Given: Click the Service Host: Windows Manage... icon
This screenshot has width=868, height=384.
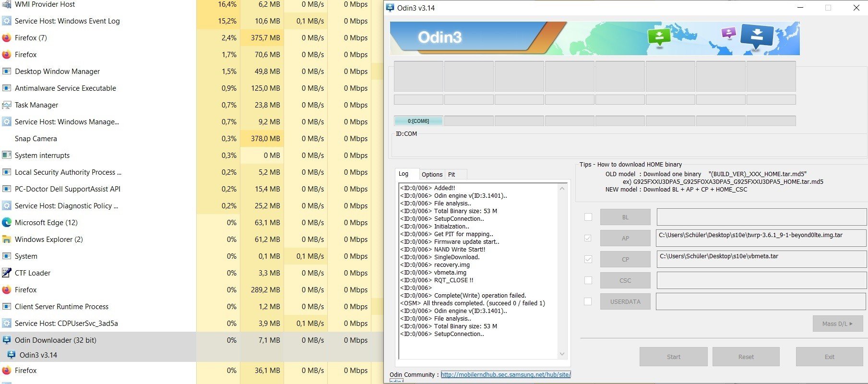Looking at the screenshot, I should (7, 122).
